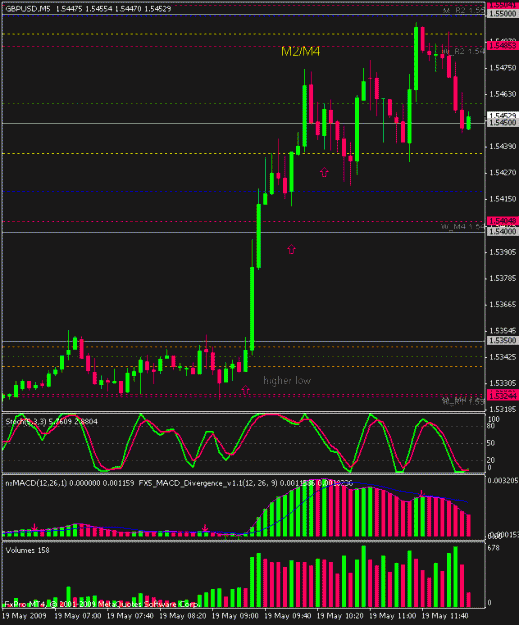Click the 1.54750 price scale value

point(503,68)
